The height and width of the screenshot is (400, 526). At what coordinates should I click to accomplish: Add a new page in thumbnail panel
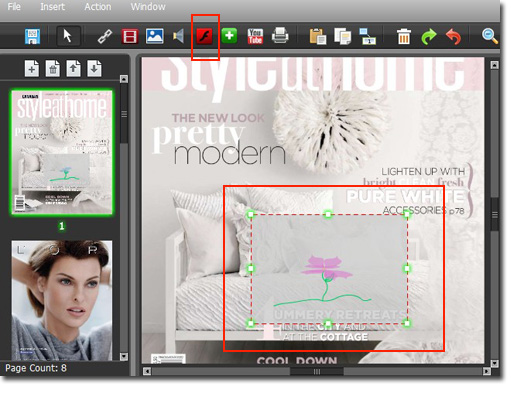[x=32, y=68]
